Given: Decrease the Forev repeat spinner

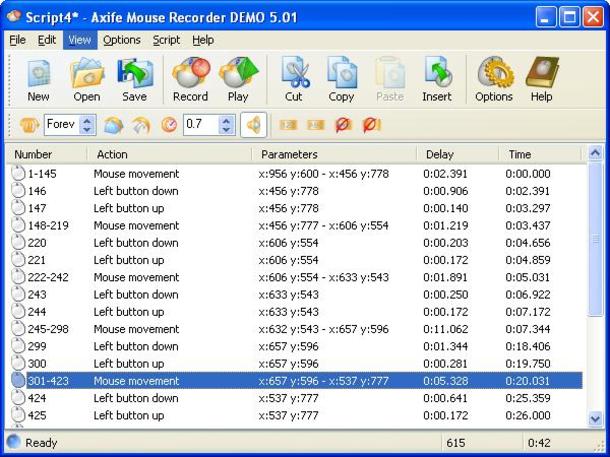Looking at the screenshot, I should pyautogui.click(x=87, y=130).
